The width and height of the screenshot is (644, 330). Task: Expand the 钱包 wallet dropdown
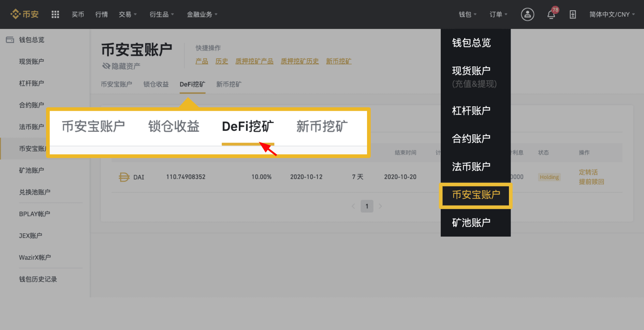click(x=467, y=14)
